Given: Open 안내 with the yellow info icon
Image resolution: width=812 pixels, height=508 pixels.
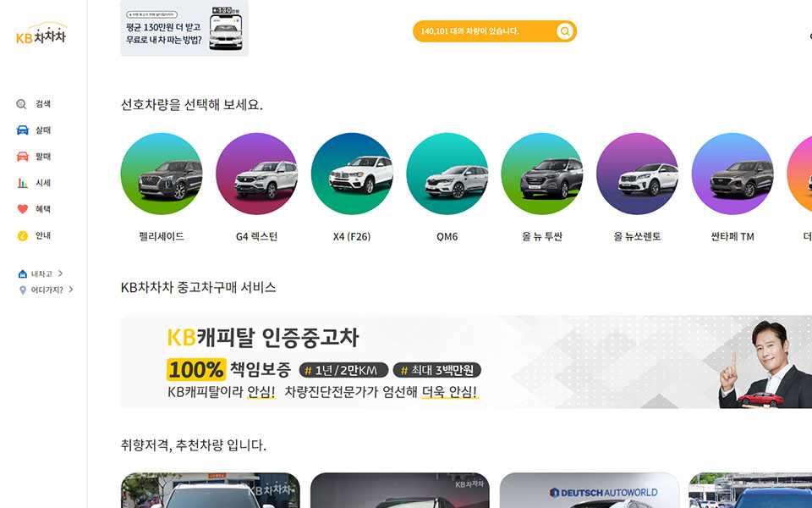Looking at the screenshot, I should coord(34,236).
